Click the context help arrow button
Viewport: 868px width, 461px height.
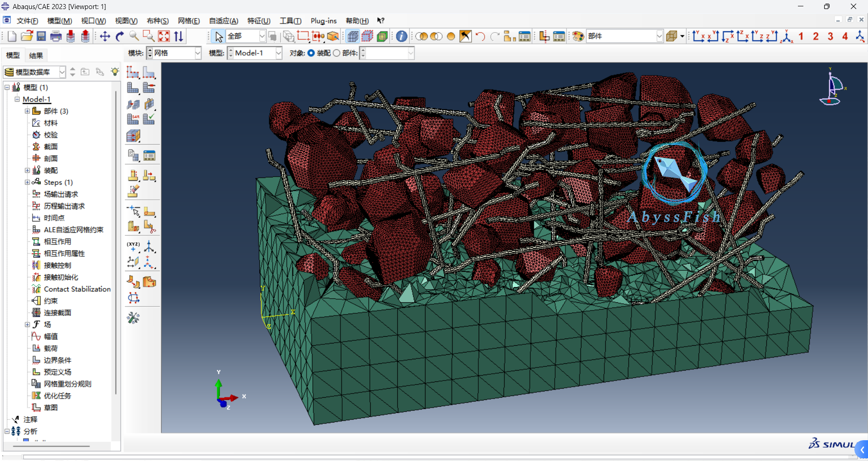(x=380, y=20)
